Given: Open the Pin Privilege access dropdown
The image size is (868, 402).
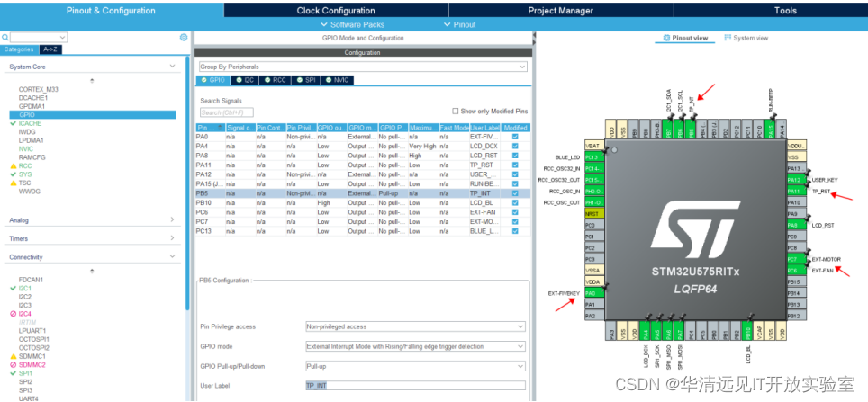Looking at the screenshot, I should click(x=415, y=326).
